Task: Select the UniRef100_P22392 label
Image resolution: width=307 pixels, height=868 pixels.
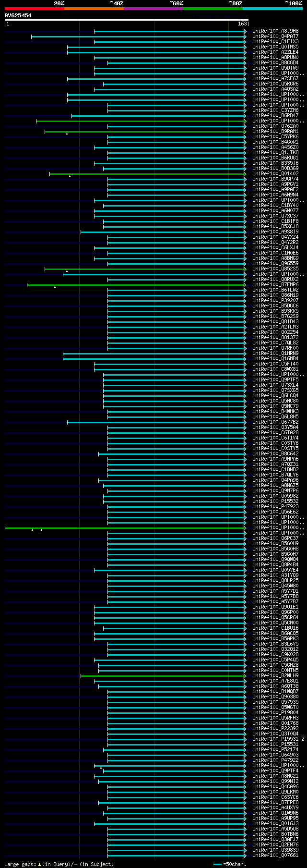Action: (x=275, y=729)
